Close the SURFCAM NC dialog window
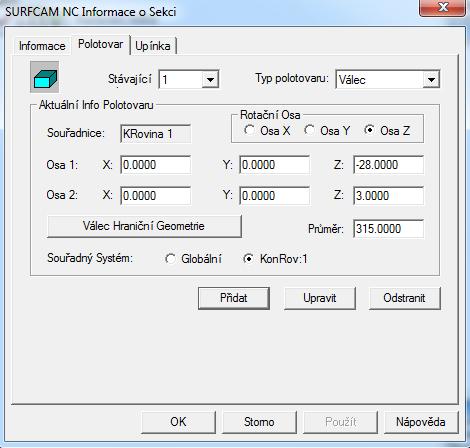The image size is (470, 448). 442,7
